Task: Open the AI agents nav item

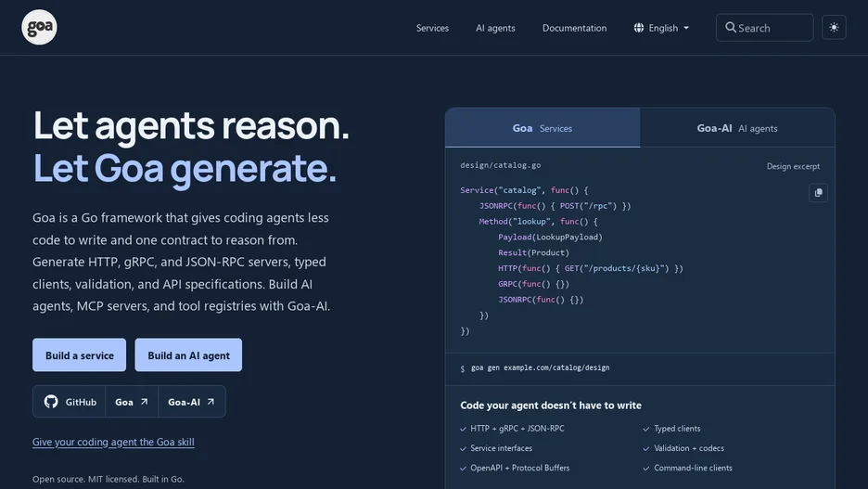Action: [x=495, y=28]
